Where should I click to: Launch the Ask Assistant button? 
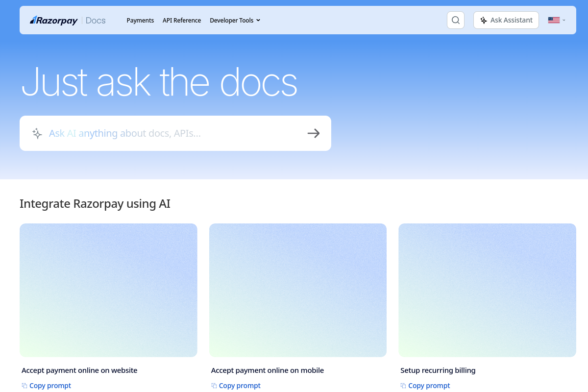pos(506,20)
